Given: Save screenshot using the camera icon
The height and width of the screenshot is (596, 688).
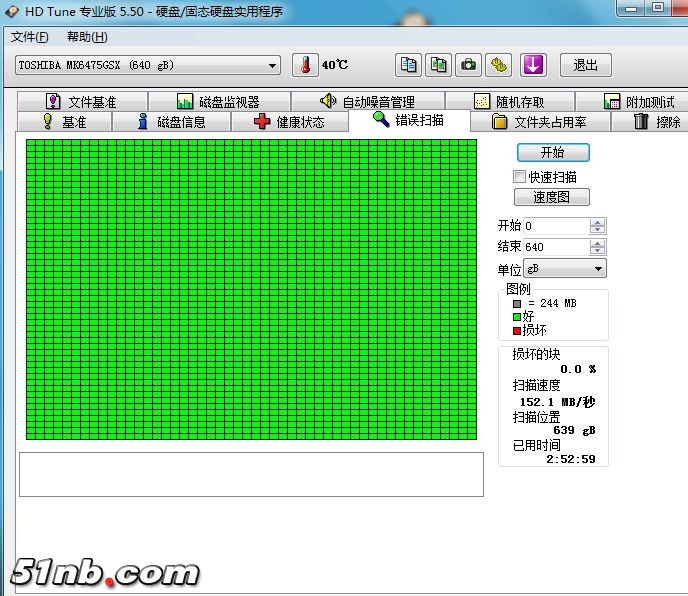Looking at the screenshot, I should pos(468,65).
